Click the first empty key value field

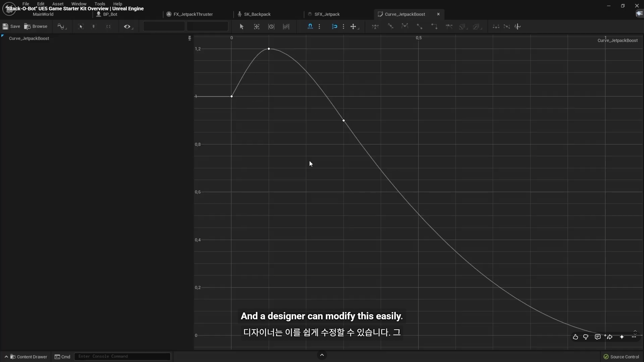pyautogui.click(x=164, y=26)
